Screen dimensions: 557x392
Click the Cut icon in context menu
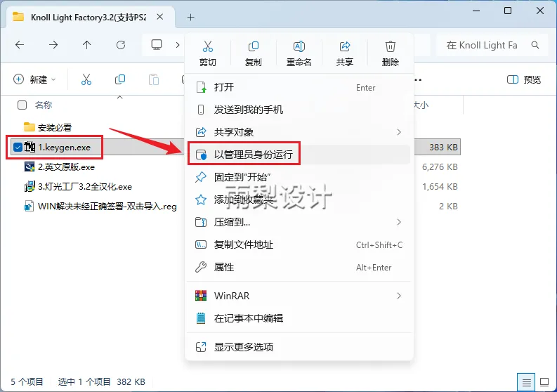(208, 46)
